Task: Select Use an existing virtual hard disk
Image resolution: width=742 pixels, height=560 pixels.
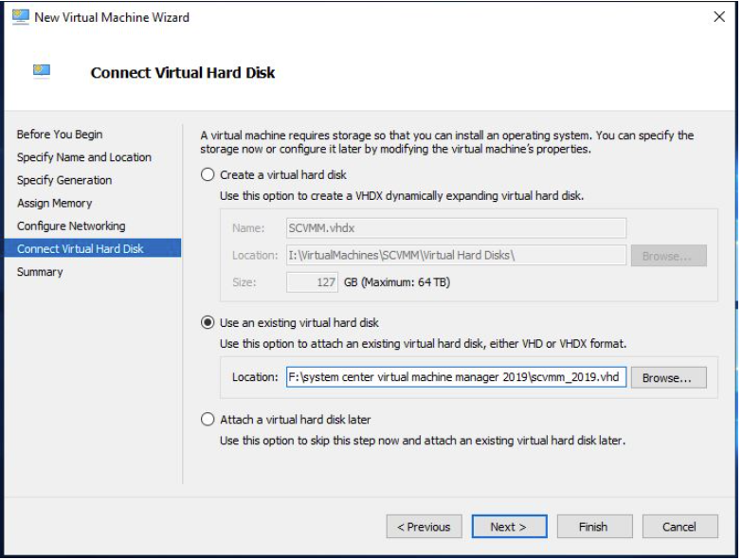Action: pos(208,322)
